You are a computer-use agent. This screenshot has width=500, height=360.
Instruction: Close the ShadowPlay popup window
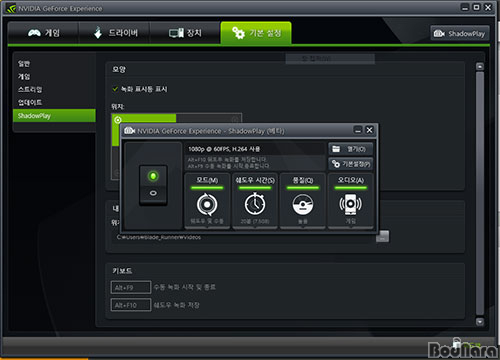coord(369,130)
